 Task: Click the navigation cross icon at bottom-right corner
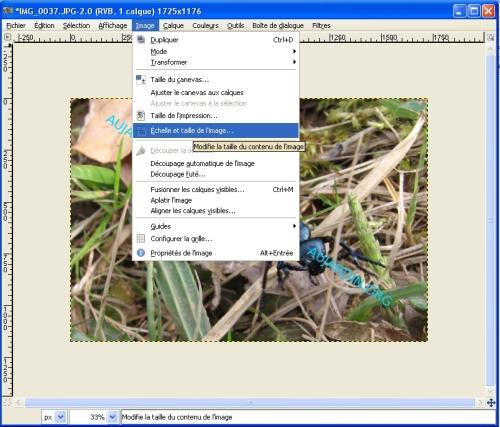click(491, 403)
